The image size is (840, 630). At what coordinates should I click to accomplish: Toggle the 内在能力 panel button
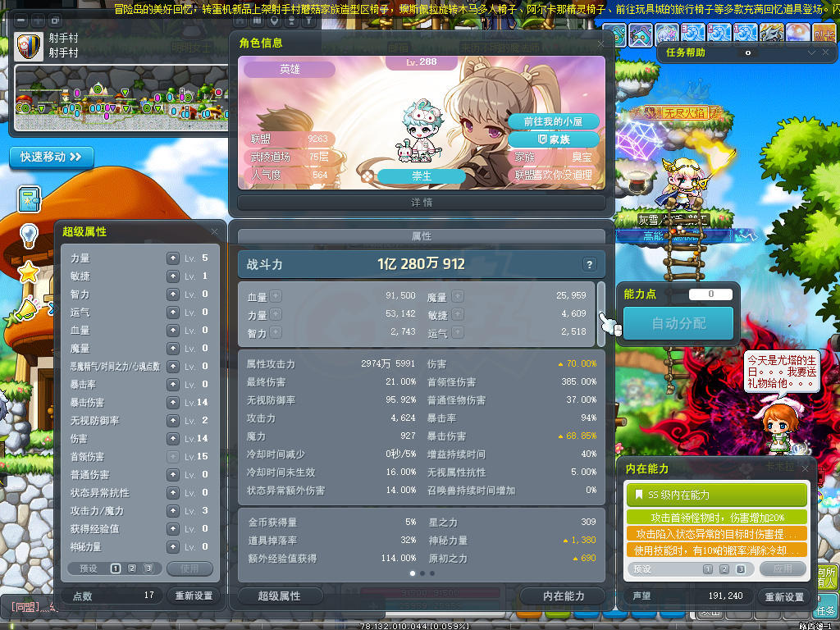(x=563, y=596)
